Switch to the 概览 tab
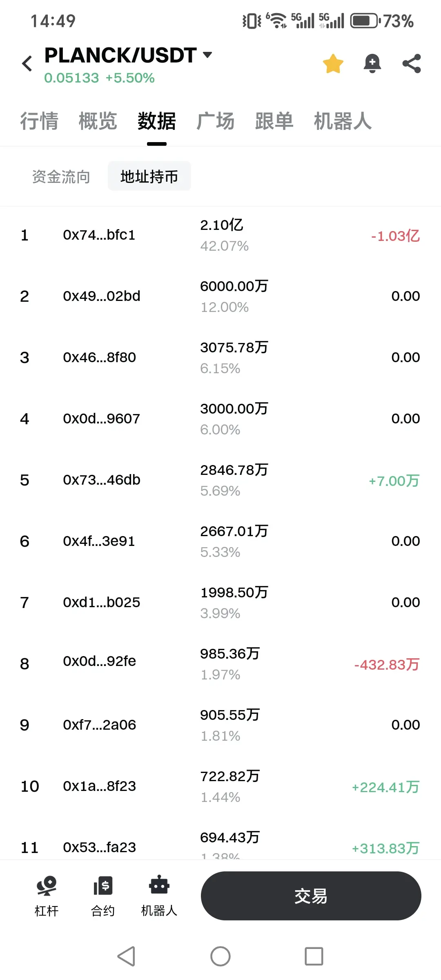 98,121
